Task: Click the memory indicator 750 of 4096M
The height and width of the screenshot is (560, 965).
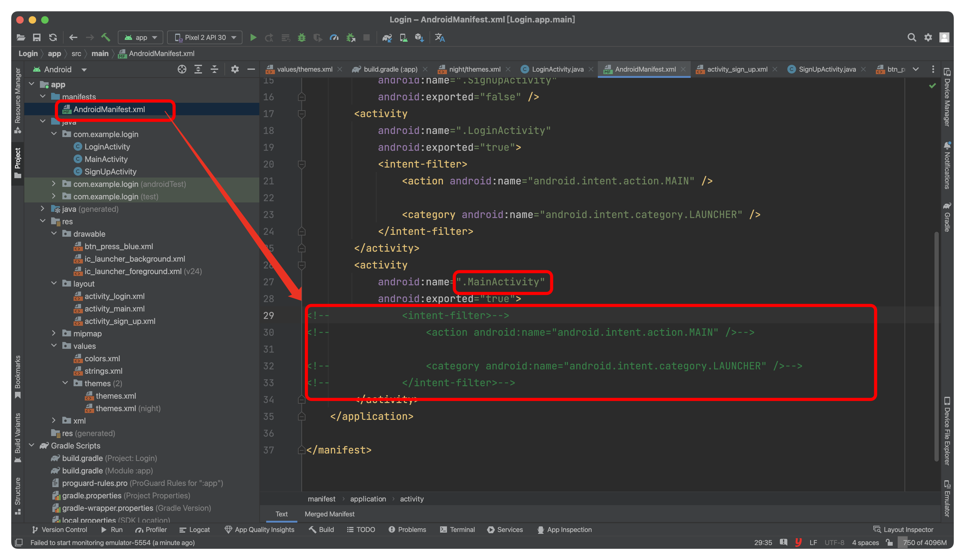Action: (x=924, y=542)
